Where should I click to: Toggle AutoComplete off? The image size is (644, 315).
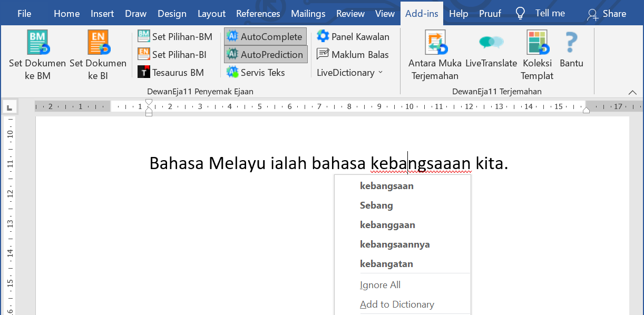[x=265, y=36]
